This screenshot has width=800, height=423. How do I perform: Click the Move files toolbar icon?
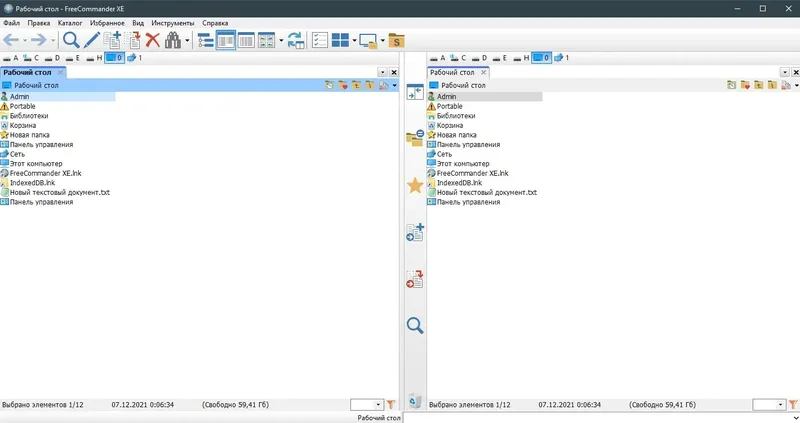(133, 40)
